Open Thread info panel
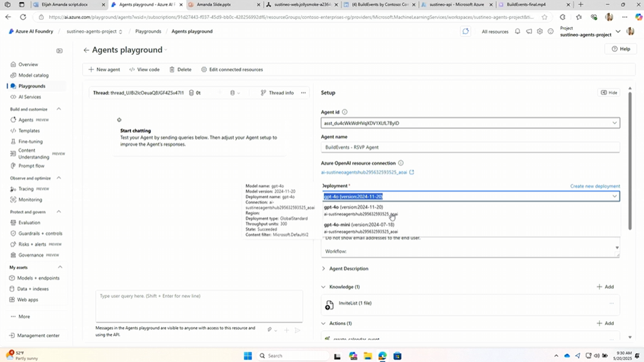Screen dimensions: 644x362 [x=277, y=93]
